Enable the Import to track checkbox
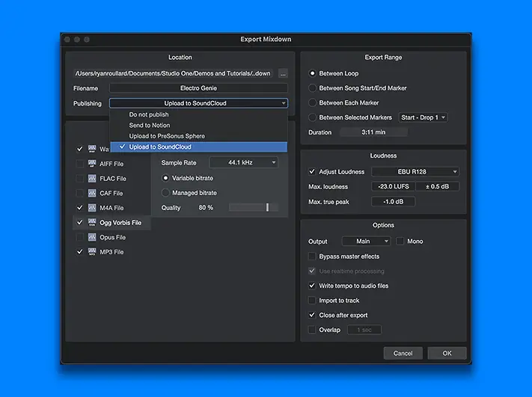Viewport: 532px width, 397px height. point(312,301)
